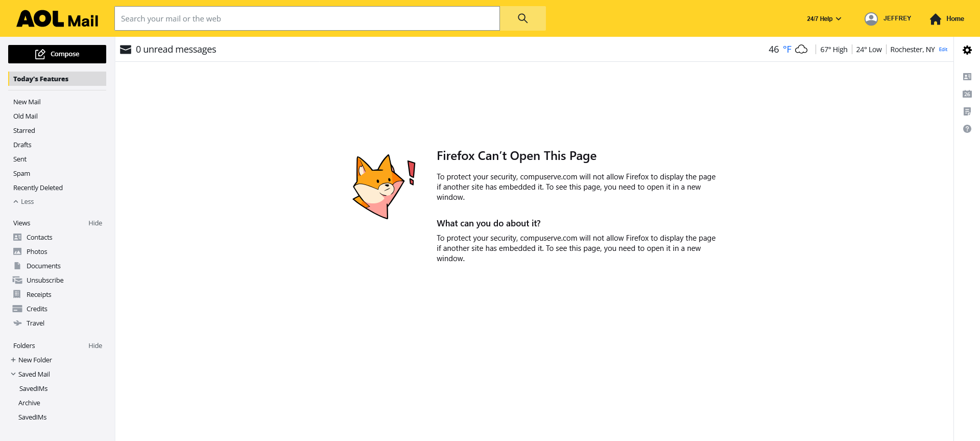Click Rochester, NY location text

(x=913, y=50)
